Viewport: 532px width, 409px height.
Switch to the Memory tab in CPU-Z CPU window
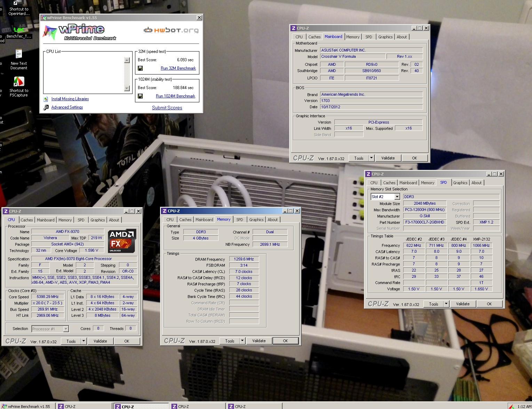click(65, 220)
